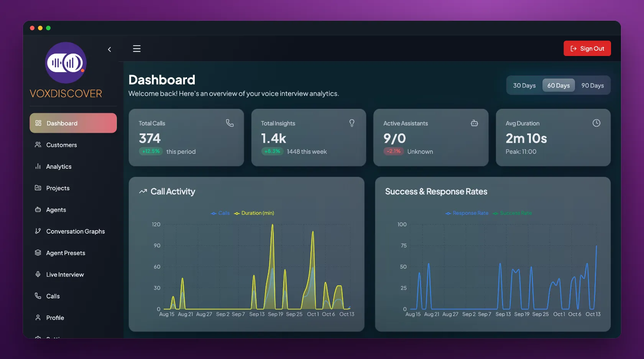644x359 pixels.
Task: Click the Calls phone icon in sidebar
Action: tap(38, 296)
